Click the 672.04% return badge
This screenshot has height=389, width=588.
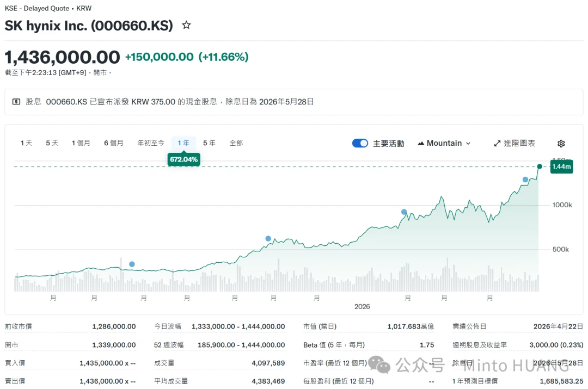(x=184, y=159)
